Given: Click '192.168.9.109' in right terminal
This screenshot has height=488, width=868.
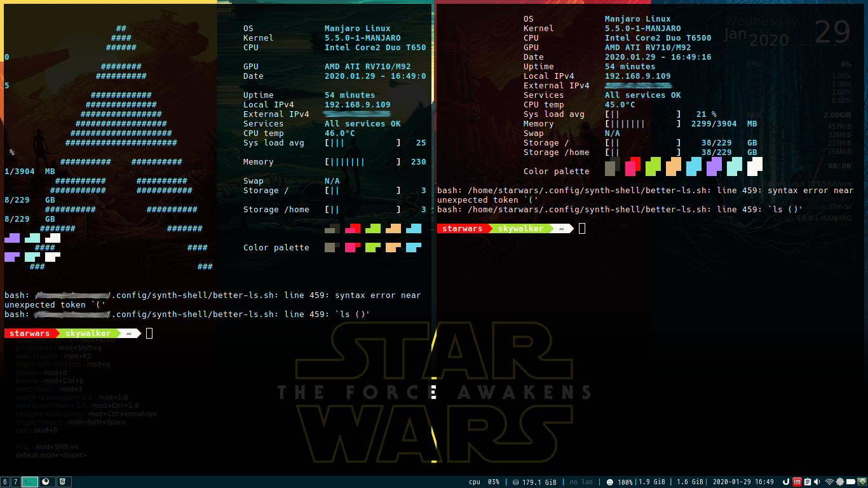Looking at the screenshot, I should pyautogui.click(x=638, y=76).
